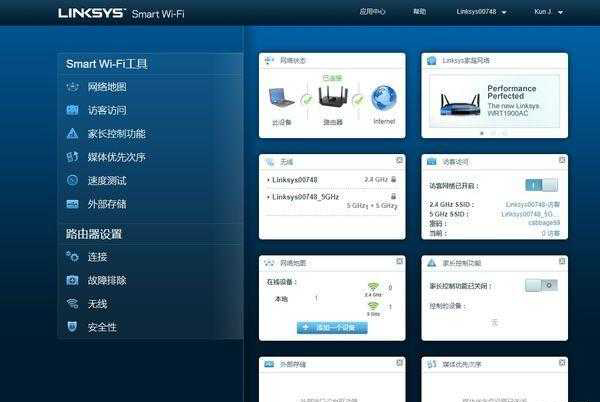Expand the Linksys00748 2.4 GHz network
Viewport: 600px width, 402px height.
coord(294,179)
